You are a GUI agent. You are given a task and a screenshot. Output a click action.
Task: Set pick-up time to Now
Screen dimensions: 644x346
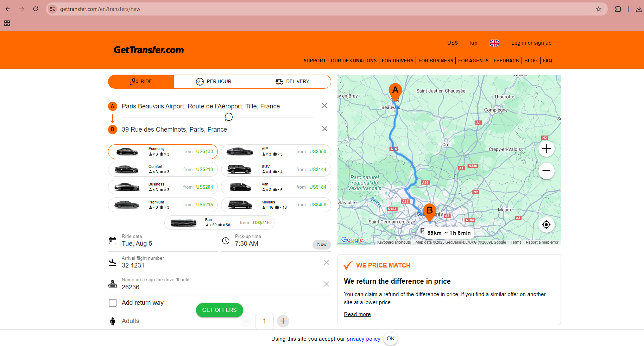[322, 245]
